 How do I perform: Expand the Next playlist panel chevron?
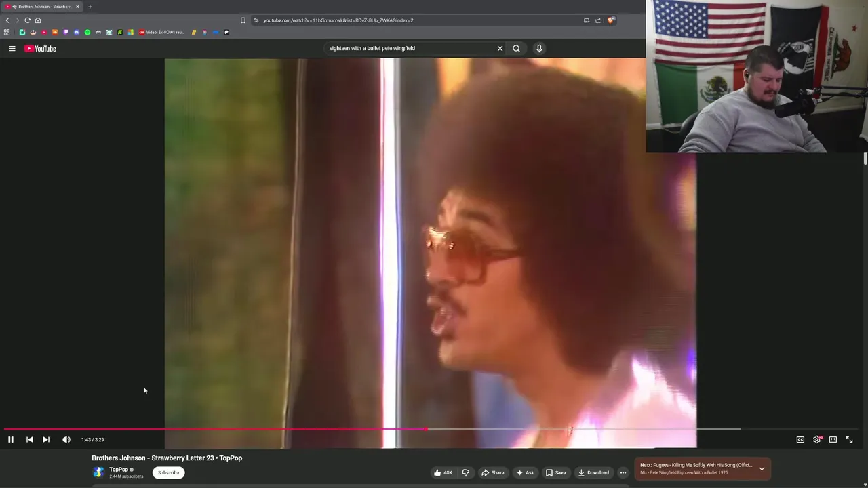click(762, 468)
